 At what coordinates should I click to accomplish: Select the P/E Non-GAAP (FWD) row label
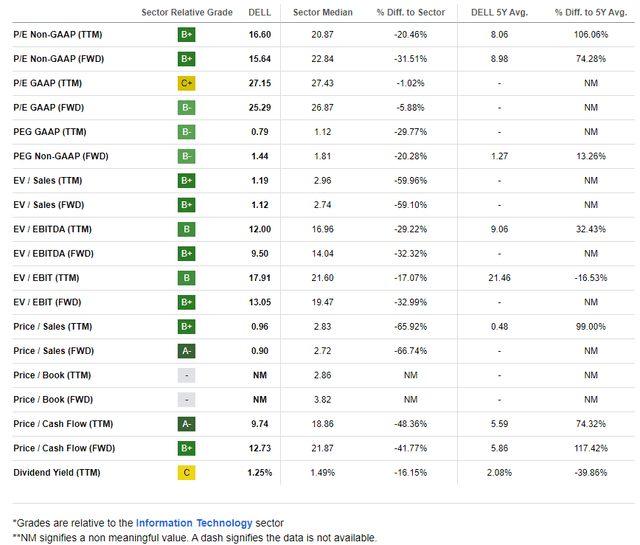coord(58,59)
